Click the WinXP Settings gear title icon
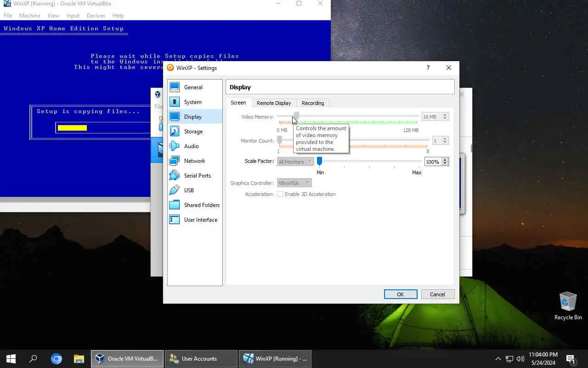The image size is (588, 368). pyautogui.click(x=170, y=68)
